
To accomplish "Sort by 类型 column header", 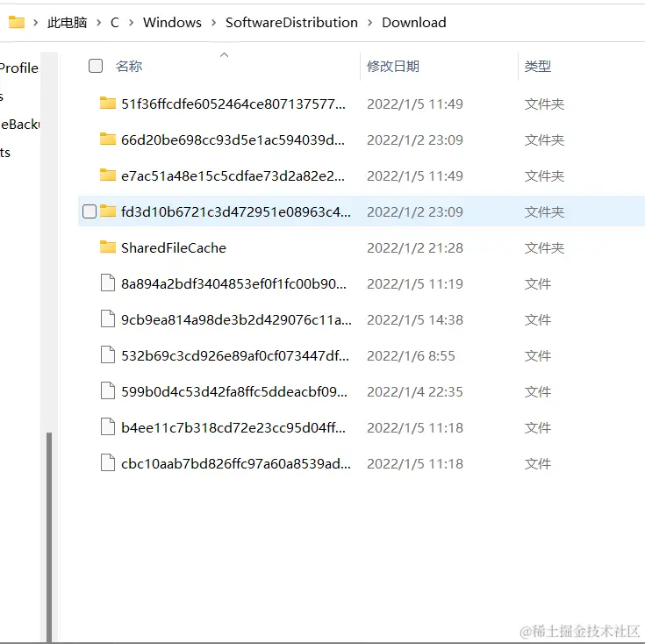I will coord(538,66).
